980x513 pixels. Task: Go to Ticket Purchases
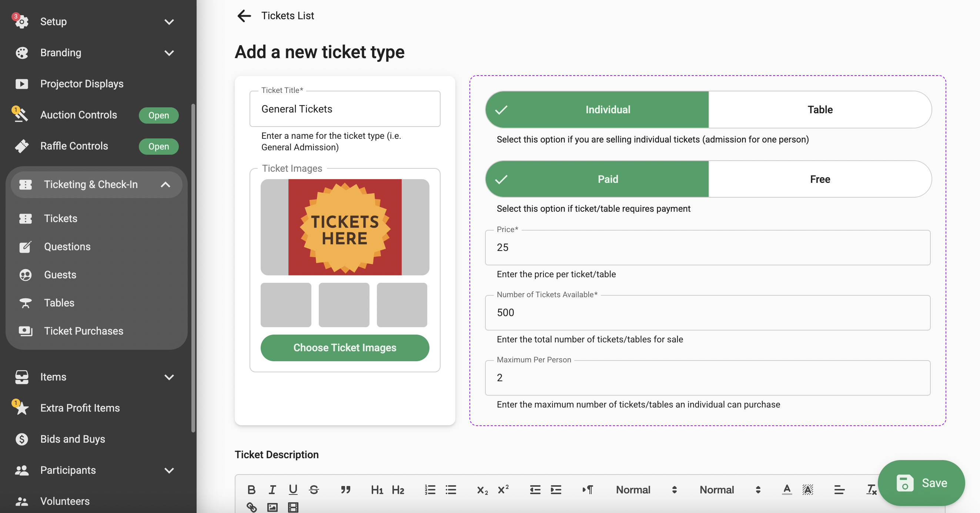pos(83,331)
